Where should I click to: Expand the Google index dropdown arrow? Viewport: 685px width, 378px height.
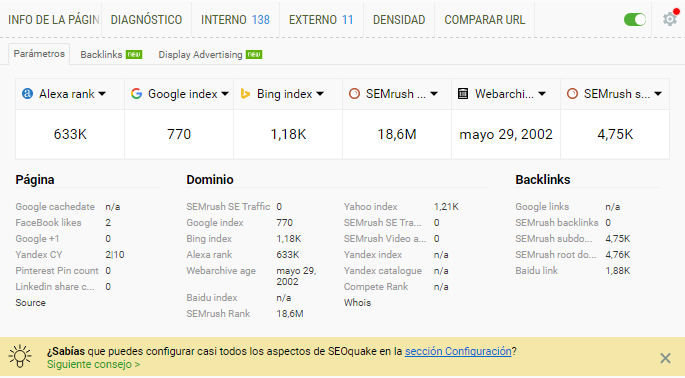pos(225,94)
